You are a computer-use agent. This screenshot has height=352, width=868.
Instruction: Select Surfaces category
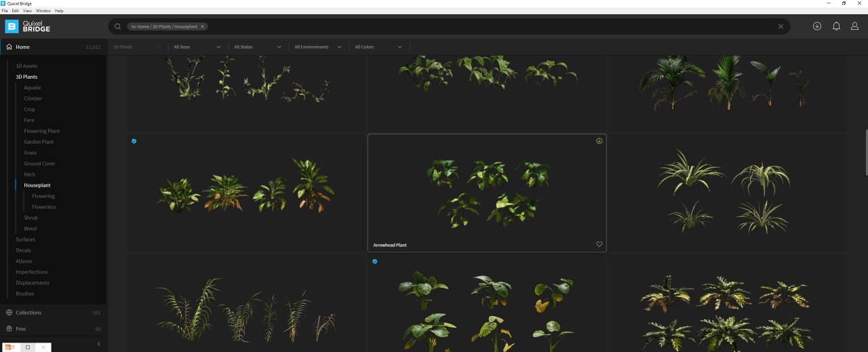pos(26,239)
